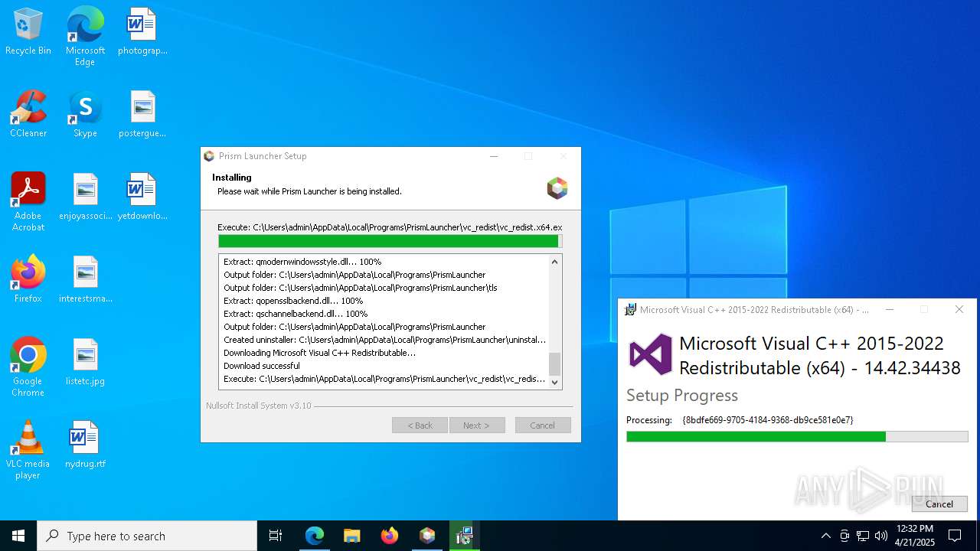Screen dimensions: 980x551
Task: Open Task View from the taskbar
Action: point(276,536)
